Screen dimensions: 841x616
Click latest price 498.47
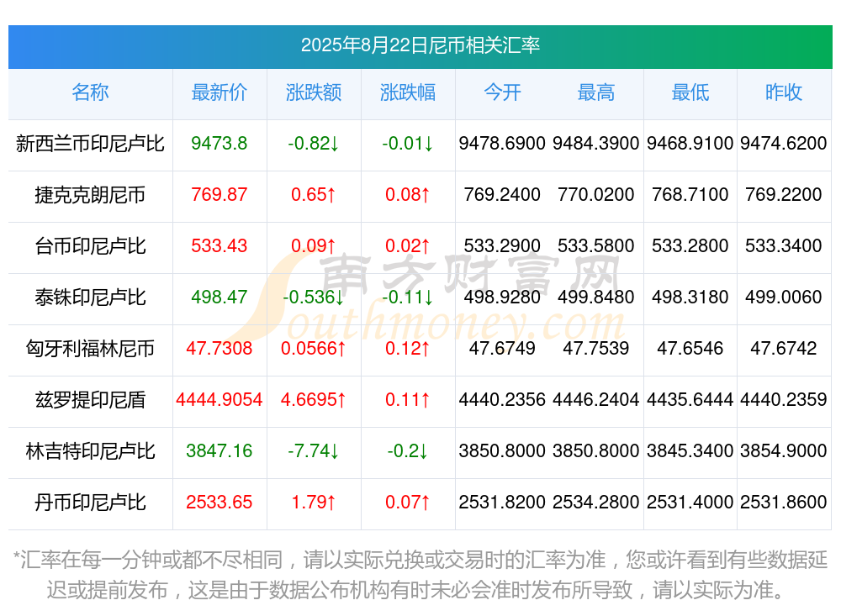(x=220, y=297)
